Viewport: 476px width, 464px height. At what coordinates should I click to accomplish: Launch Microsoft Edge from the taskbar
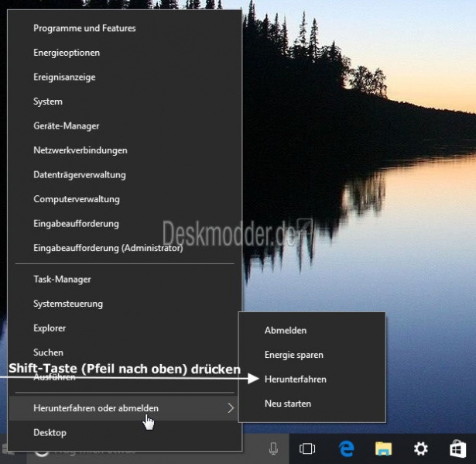[345, 449]
